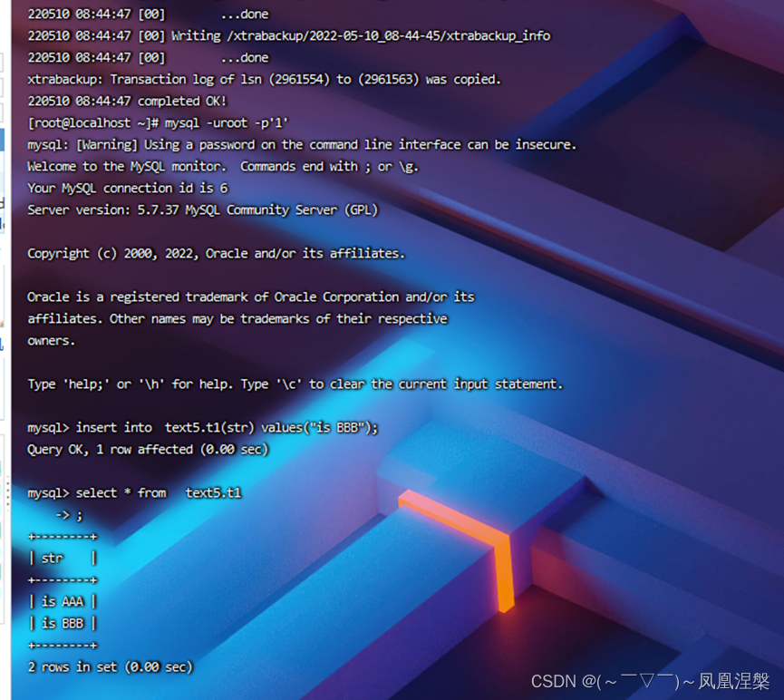
Task: Click the password insecure [Warning] line
Action: 302,145
